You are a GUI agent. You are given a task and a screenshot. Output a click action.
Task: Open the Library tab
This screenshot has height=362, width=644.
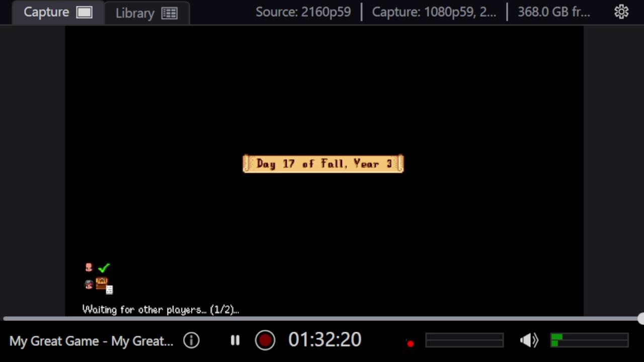pos(146,13)
